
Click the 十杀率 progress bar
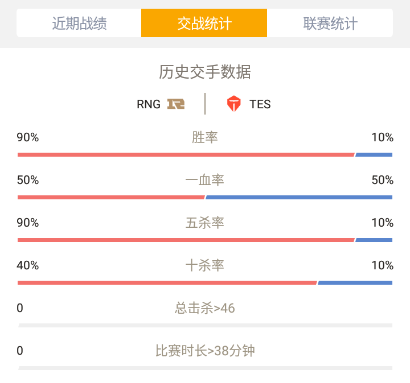205,283
